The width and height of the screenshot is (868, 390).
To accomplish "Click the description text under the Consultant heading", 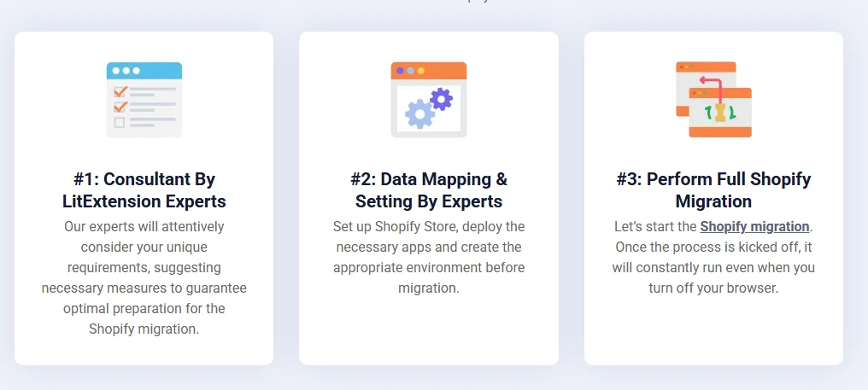I will coord(144,277).
